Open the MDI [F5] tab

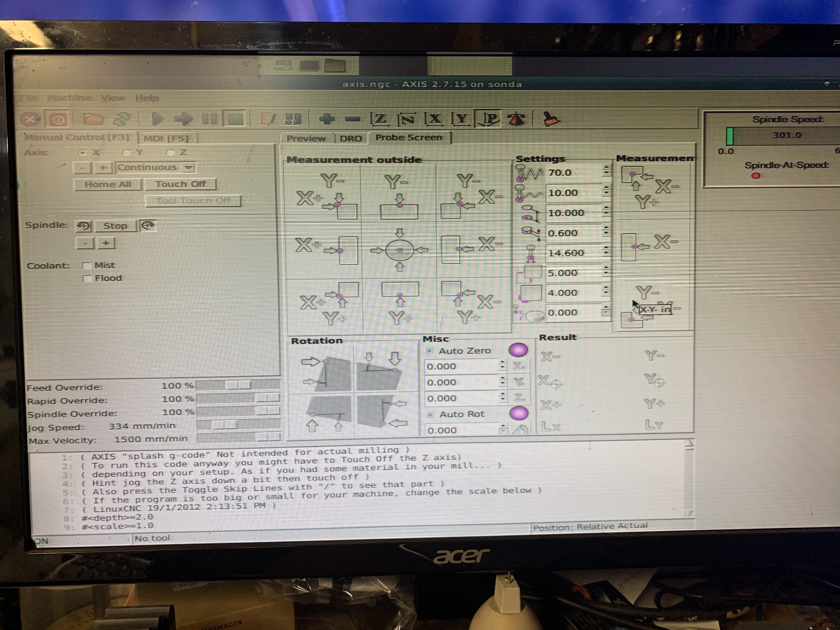[166, 139]
